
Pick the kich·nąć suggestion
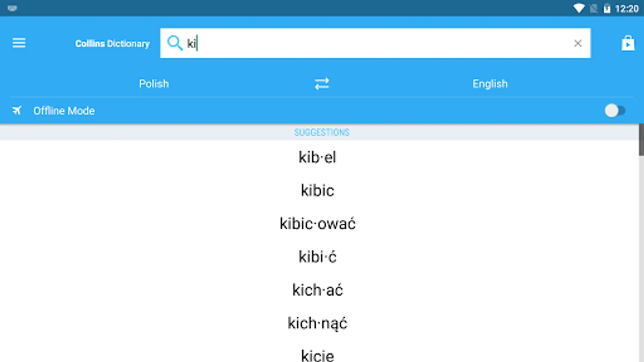(x=317, y=323)
